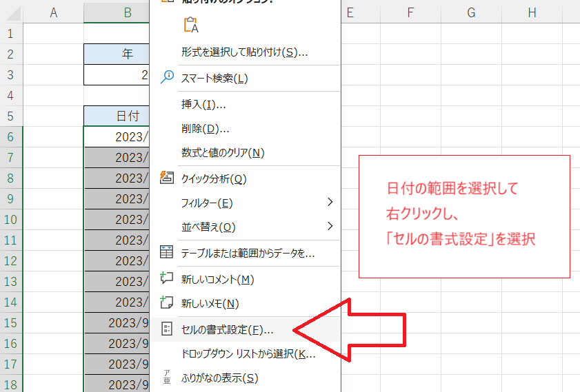Viewport: 580px width, 392px height.
Task: Select column A header
Action: pyautogui.click(x=54, y=12)
